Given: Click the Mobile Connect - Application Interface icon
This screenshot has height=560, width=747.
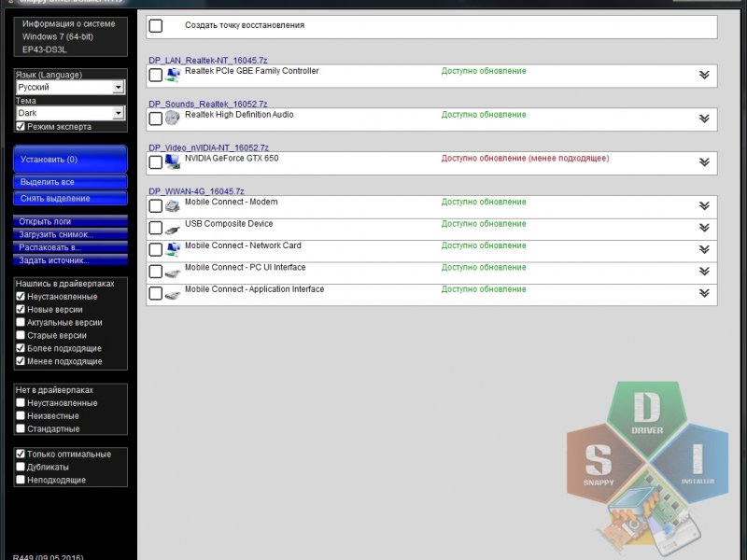Looking at the screenshot, I should coord(173,295).
